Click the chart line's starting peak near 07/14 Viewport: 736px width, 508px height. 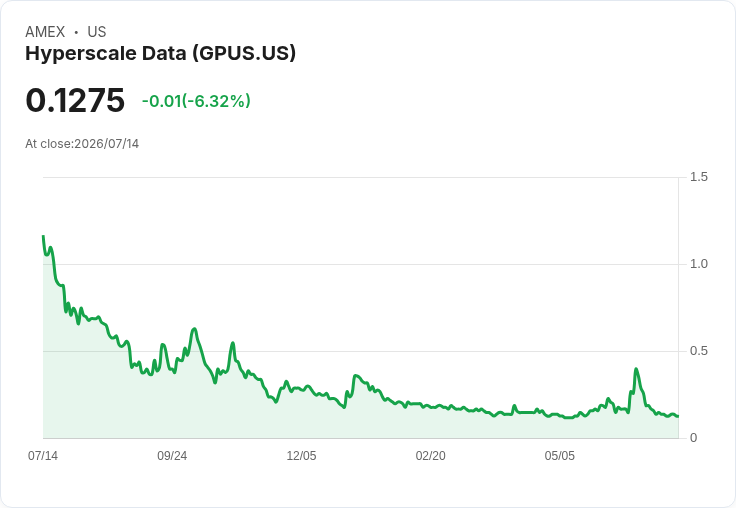(x=44, y=236)
